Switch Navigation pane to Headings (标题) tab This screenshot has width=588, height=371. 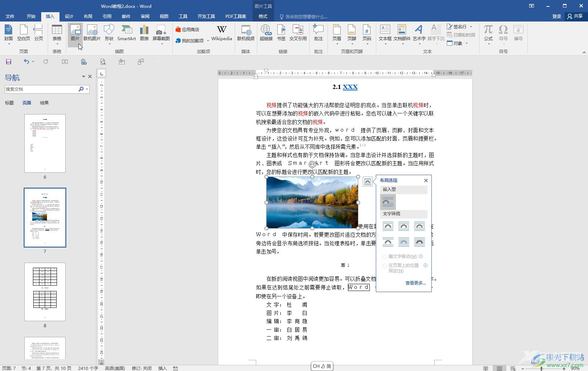point(9,103)
